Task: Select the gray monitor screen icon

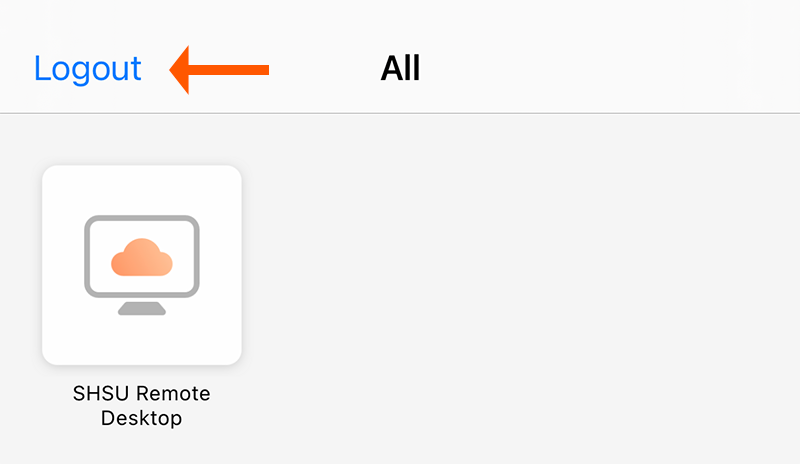Action: 142,256
